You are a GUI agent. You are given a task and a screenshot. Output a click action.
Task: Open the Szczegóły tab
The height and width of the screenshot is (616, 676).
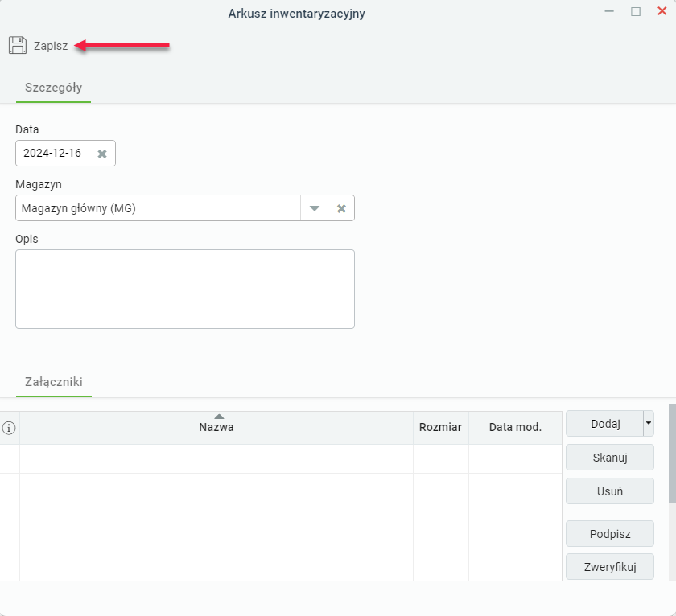click(x=53, y=88)
